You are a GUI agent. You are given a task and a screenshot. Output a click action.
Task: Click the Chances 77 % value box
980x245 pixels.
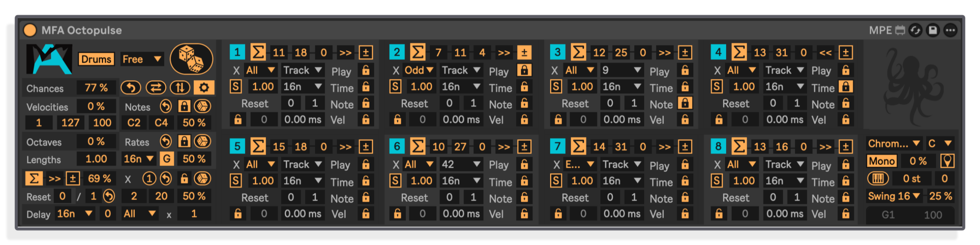point(96,88)
